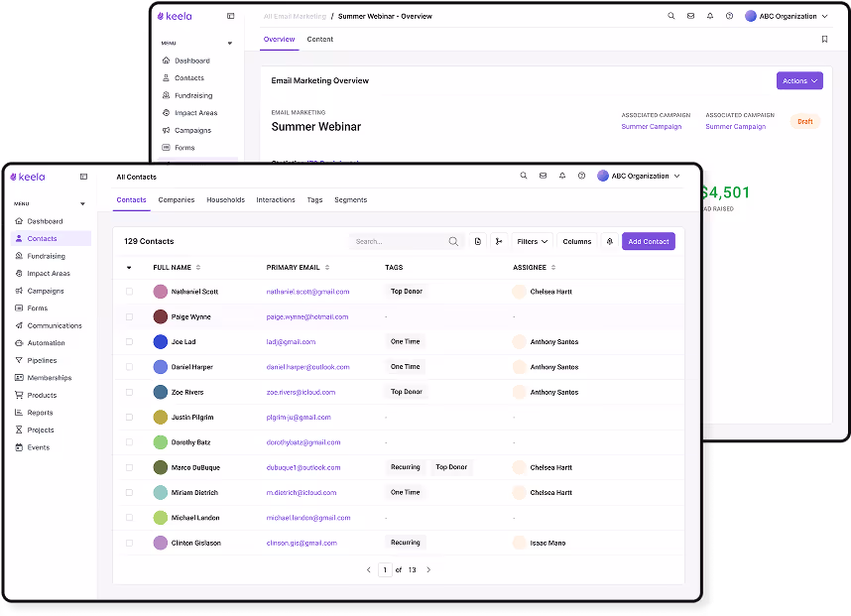Viewport: 851px width, 616px height.
Task: Tick the checkbox for Justin Pilgrim
Action: [x=129, y=417]
